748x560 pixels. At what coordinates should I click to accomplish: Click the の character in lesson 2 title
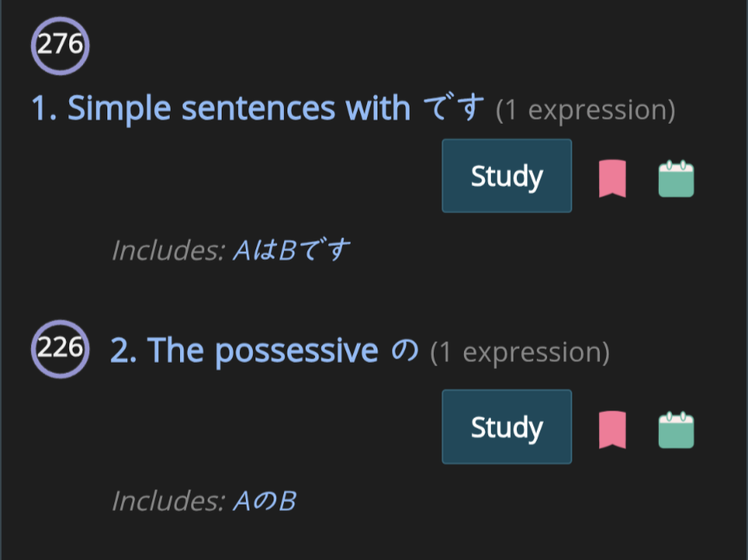pos(405,351)
